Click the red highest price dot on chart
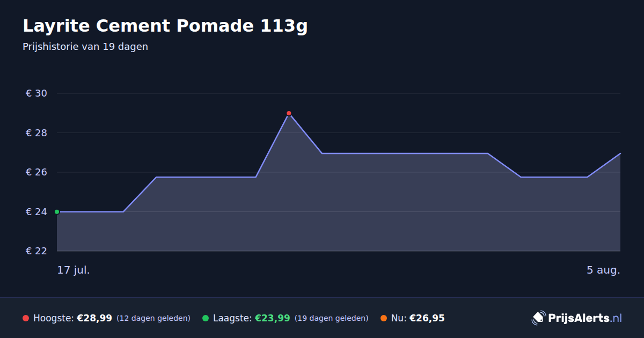The width and height of the screenshot is (644, 338). tap(289, 113)
